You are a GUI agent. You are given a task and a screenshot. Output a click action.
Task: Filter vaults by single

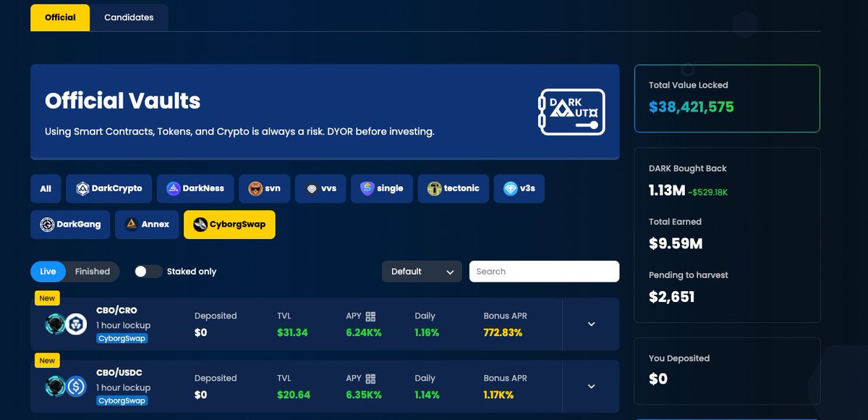coord(382,188)
